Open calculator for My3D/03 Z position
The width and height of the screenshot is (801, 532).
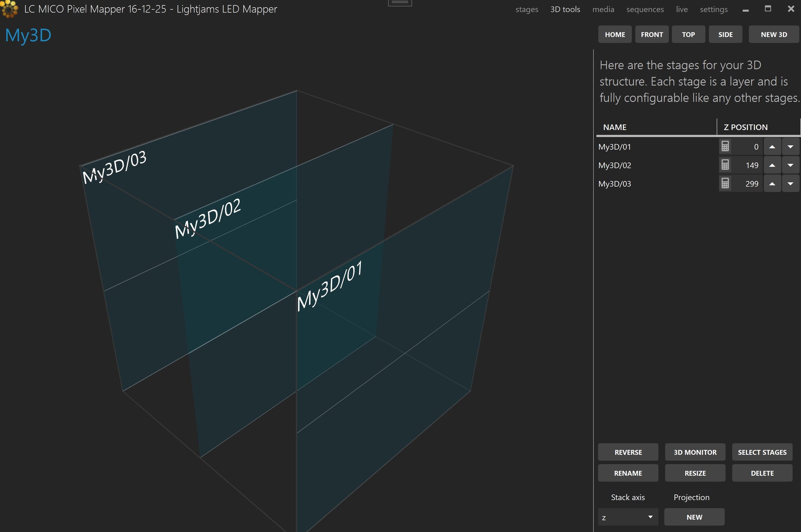coord(725,184)
